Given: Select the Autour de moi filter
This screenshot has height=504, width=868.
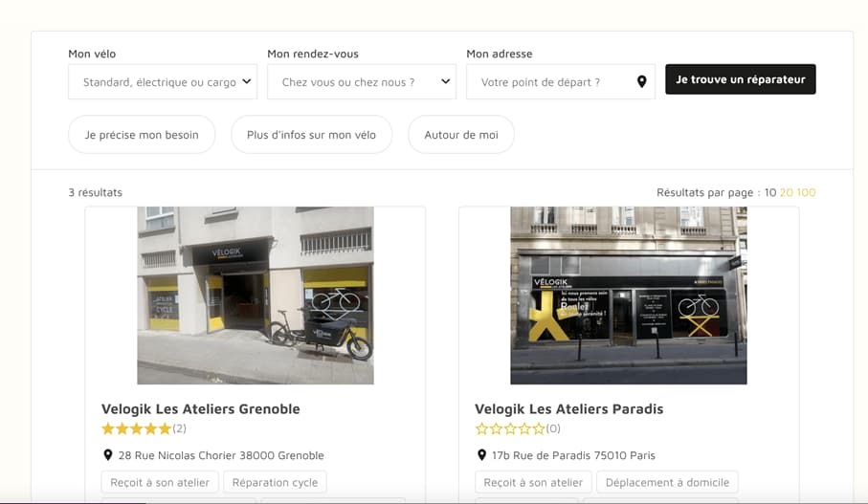Looking at the screenshot, I should [461, 135].
